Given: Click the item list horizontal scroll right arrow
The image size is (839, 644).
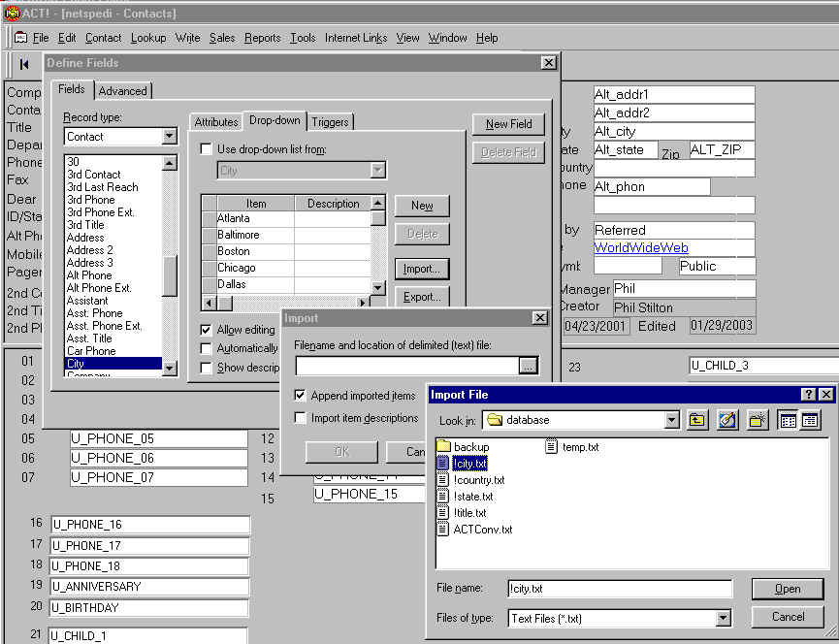Looking at the screenshot, I should [x=364, y=303].
